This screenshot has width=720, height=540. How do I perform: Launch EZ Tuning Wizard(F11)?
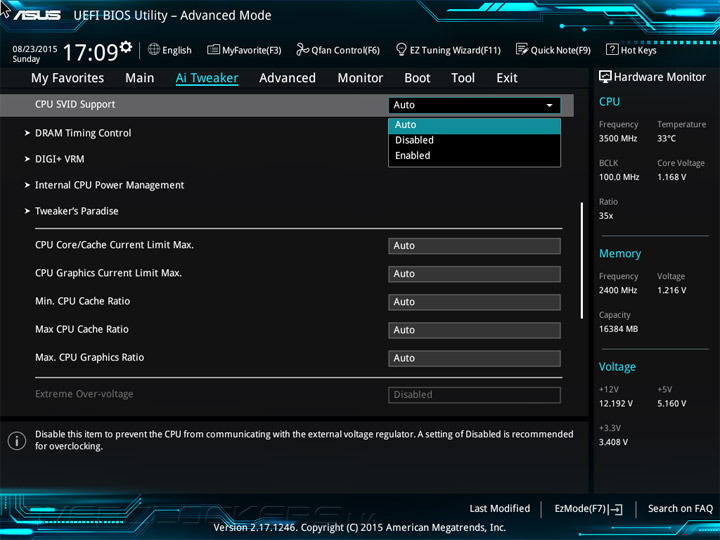(x=448, y=50)
